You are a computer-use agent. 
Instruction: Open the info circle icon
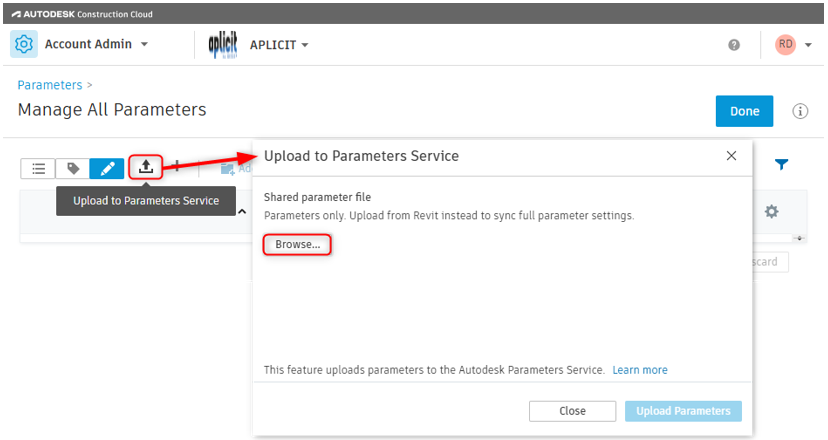click(800, 111)
